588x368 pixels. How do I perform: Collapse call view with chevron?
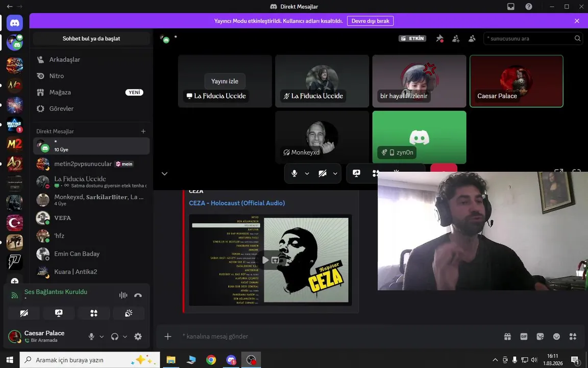click(x=164, y=173)
